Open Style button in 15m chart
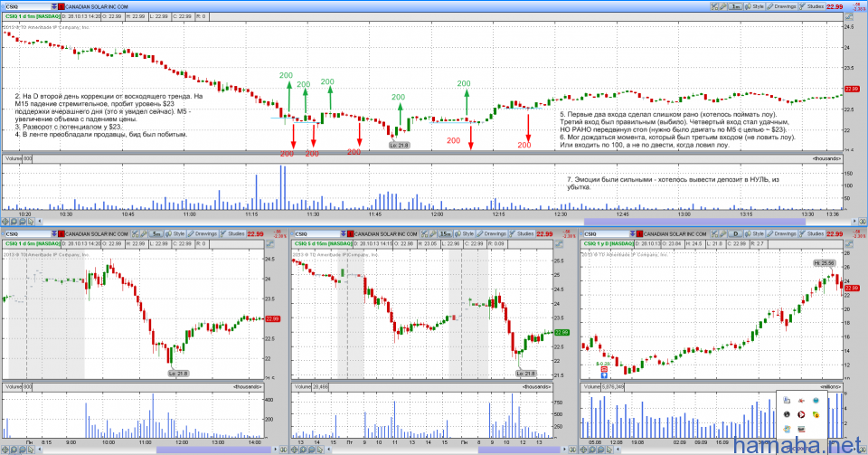Viewport: 868px width, 455px height. [x=465, y=234]
